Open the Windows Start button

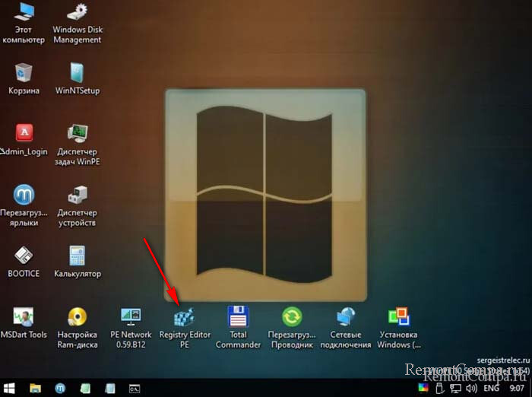pos(9,388)
